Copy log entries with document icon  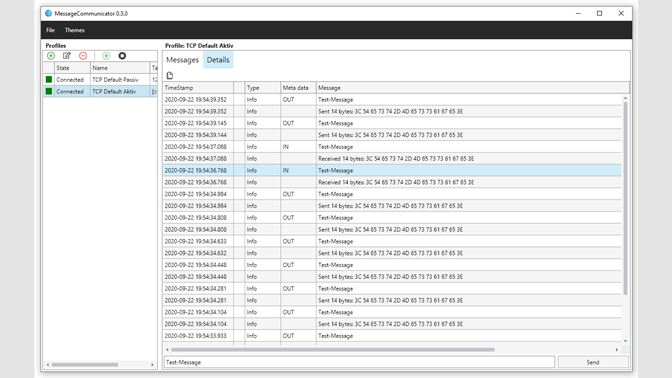(x=170, y=75)
